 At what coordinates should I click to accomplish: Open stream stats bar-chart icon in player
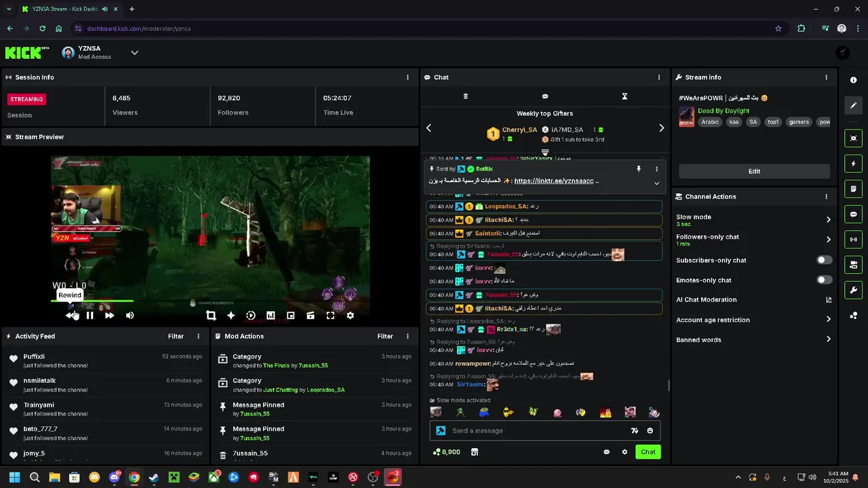pos(271,315)
